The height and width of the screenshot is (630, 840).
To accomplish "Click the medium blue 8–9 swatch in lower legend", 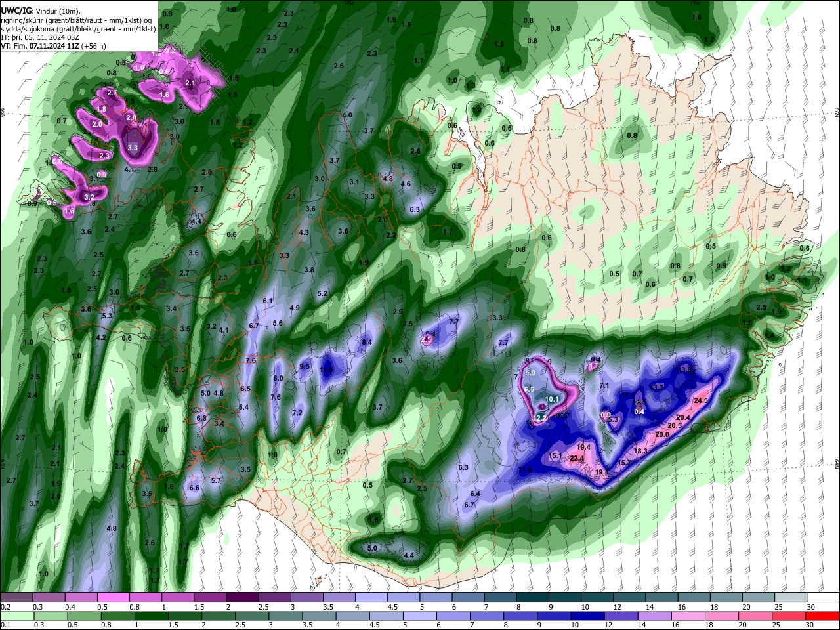I will click(520, 616).
